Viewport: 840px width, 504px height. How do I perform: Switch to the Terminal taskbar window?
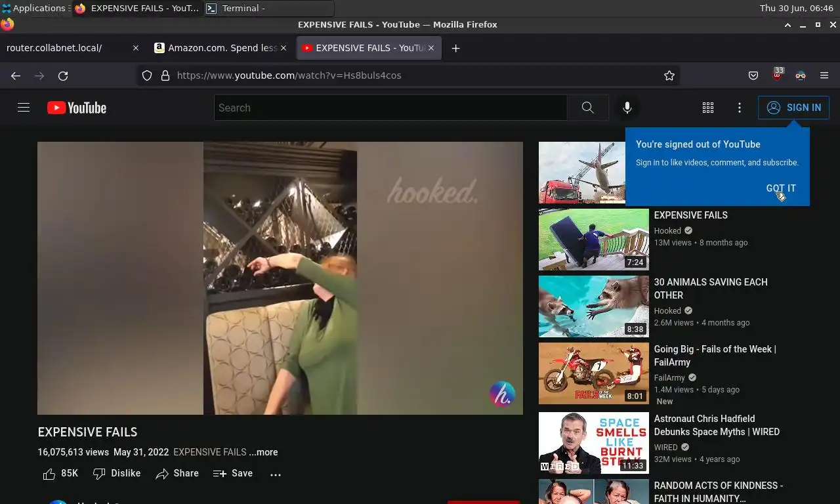[269, 8]
